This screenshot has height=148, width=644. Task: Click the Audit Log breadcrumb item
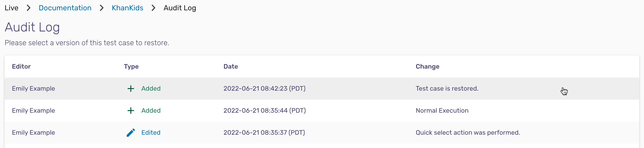coord(180,8)
